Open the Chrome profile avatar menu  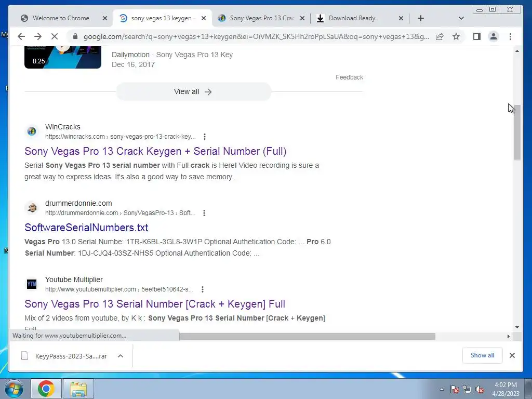click(494, 37)
